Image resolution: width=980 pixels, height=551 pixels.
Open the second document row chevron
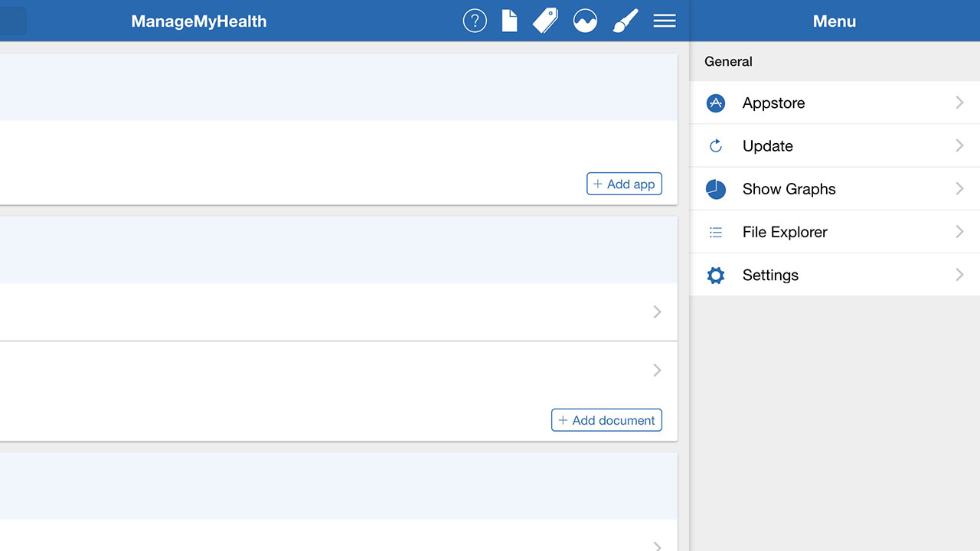(x=657, y=370)
